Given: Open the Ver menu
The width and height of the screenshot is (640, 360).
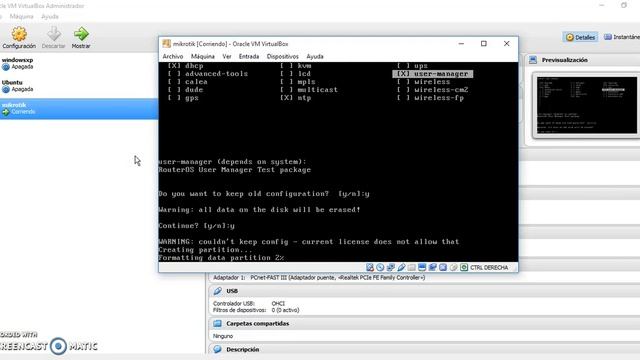Looking at the screenshot, I should click(x=227, y=56).
